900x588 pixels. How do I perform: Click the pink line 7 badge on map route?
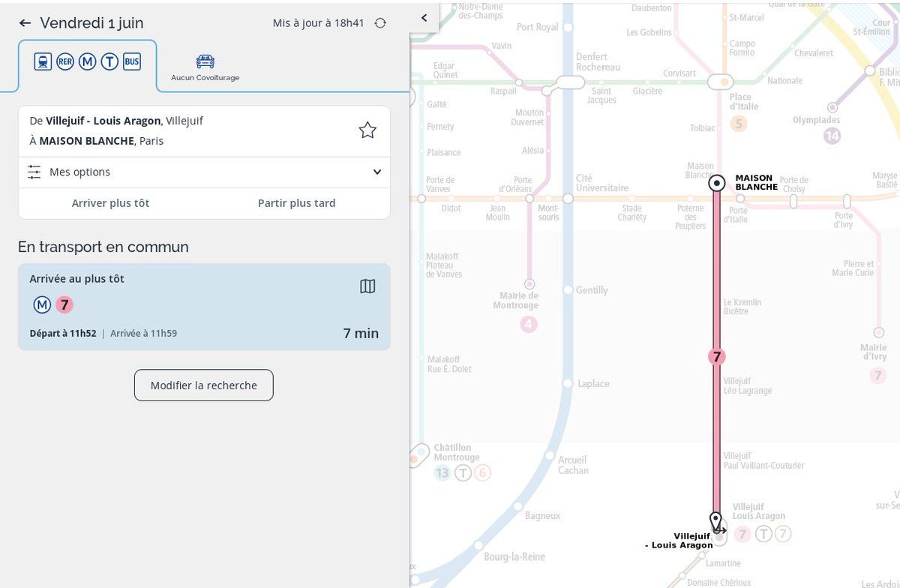(717, 357)
